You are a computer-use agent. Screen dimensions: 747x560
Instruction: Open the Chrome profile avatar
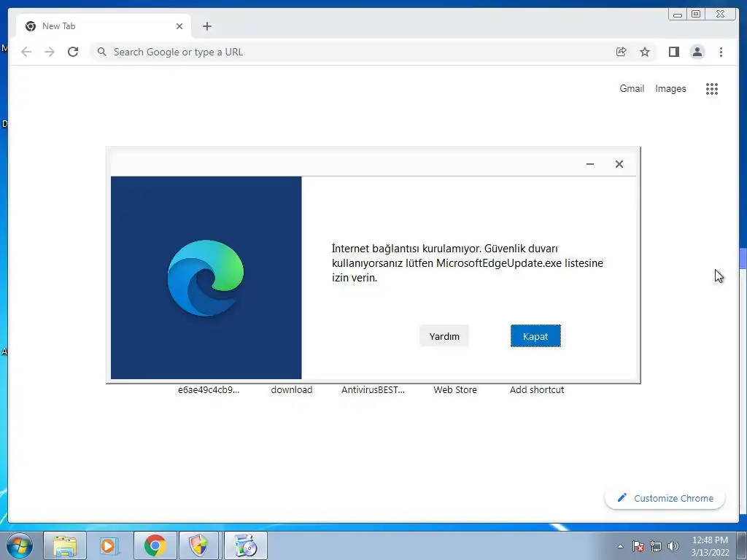pos(697,52)
